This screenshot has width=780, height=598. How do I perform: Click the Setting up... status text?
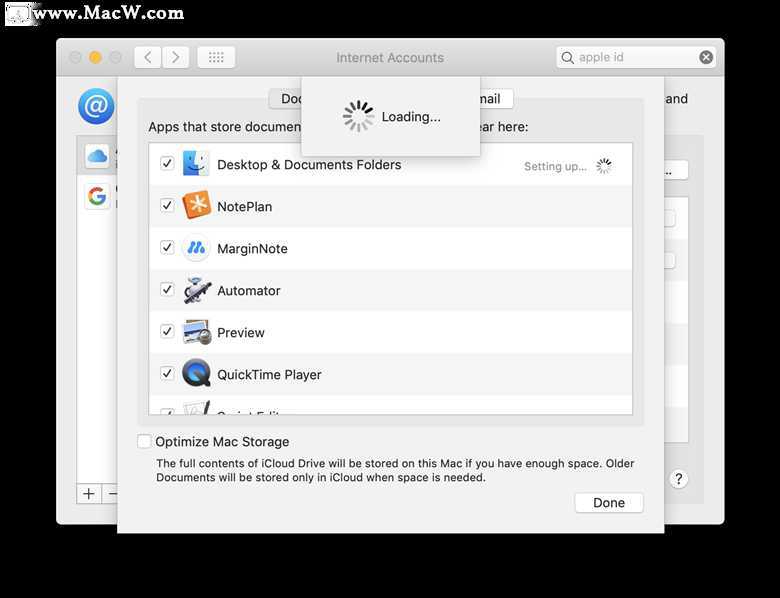tap(555, 167)
